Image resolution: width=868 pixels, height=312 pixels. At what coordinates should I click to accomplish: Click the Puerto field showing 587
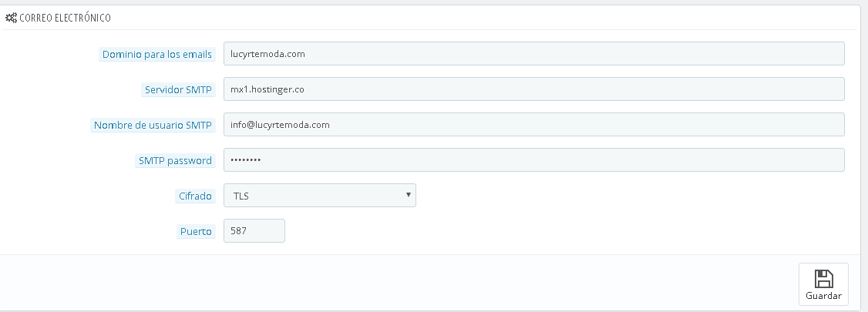[254, 231]
